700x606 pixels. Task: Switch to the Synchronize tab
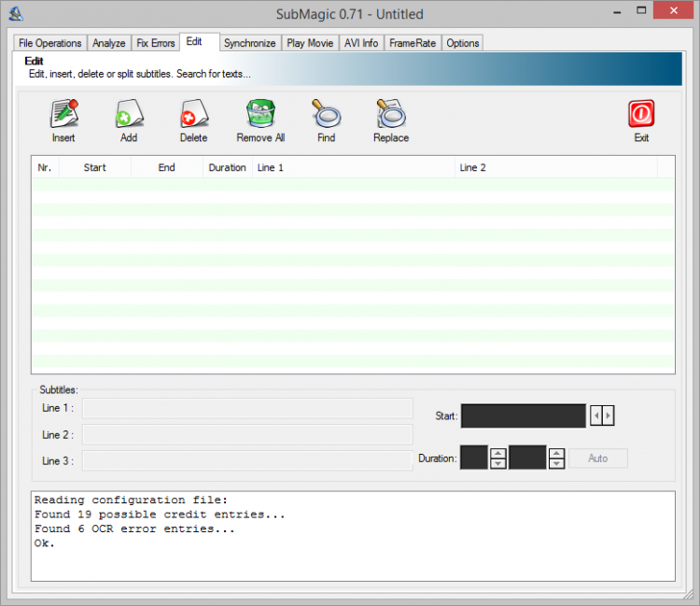coord(250,43)
